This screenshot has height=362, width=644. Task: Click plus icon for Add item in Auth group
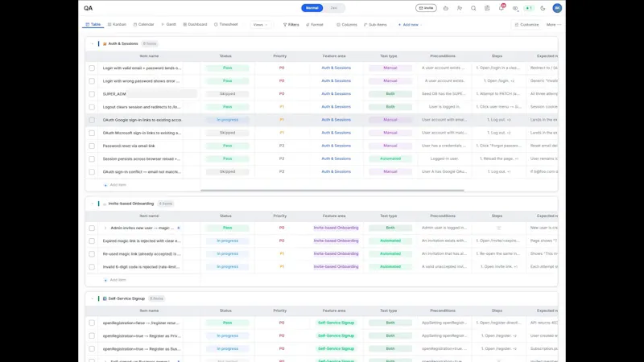105,185
